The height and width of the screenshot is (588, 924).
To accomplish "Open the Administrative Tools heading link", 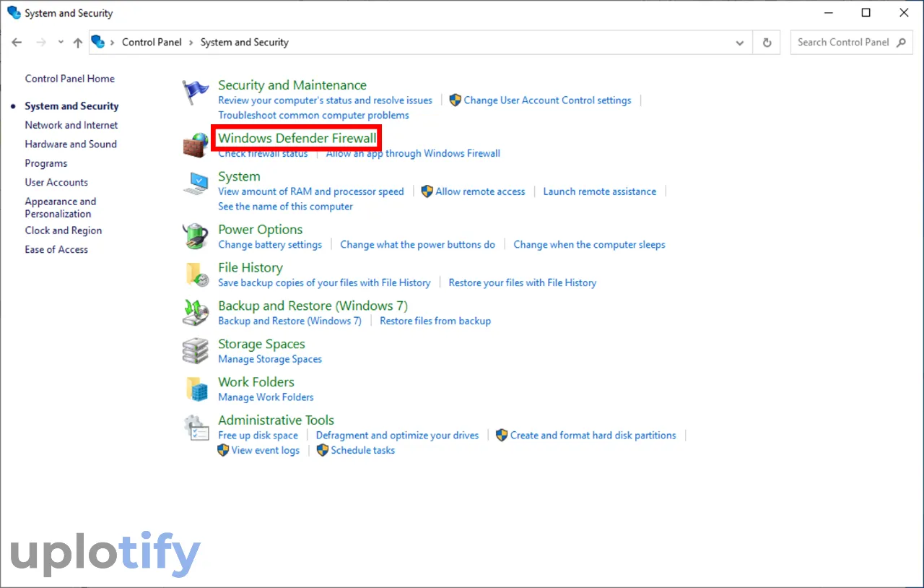I will (x=276, y=420).
